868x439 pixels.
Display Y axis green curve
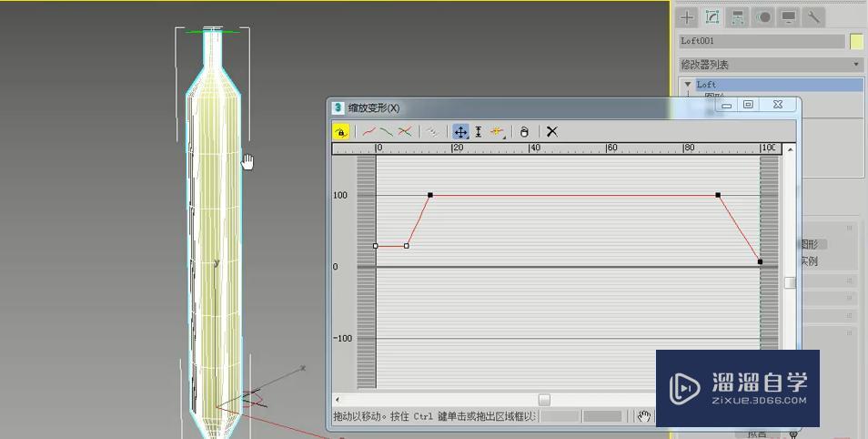[387, 132]
